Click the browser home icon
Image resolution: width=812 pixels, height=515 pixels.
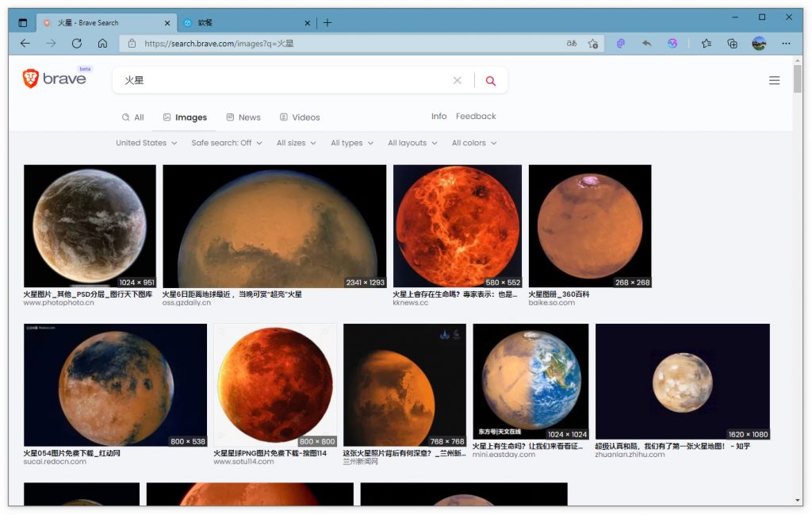point(102,44)
